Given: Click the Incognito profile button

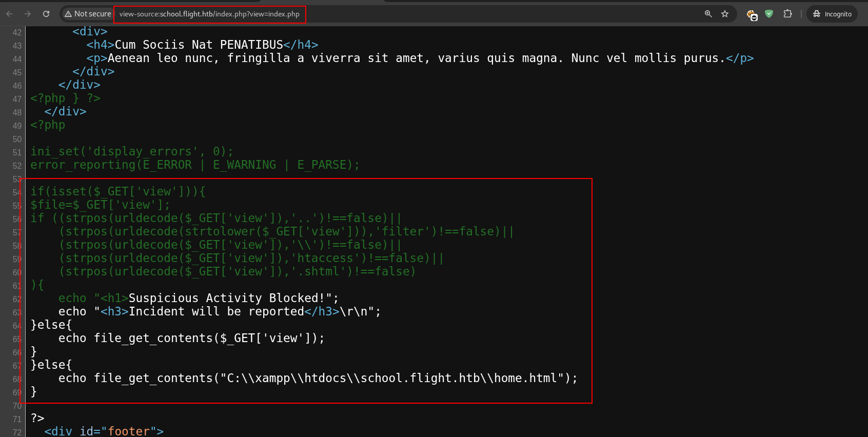Looking at the screenshot, I should [x=832, y=14].
